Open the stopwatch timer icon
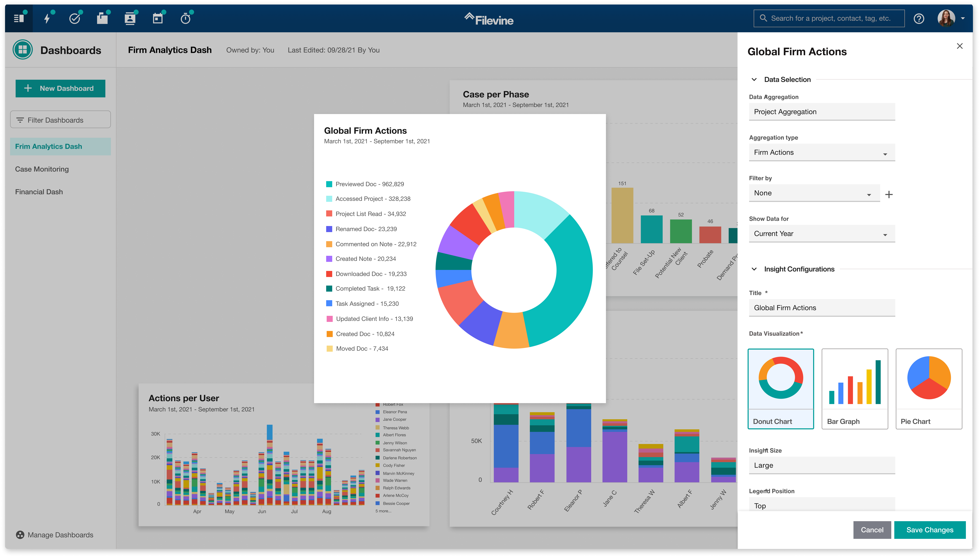Screen dimensions: 980x557 pyautogui.click(x=185, y=18)
